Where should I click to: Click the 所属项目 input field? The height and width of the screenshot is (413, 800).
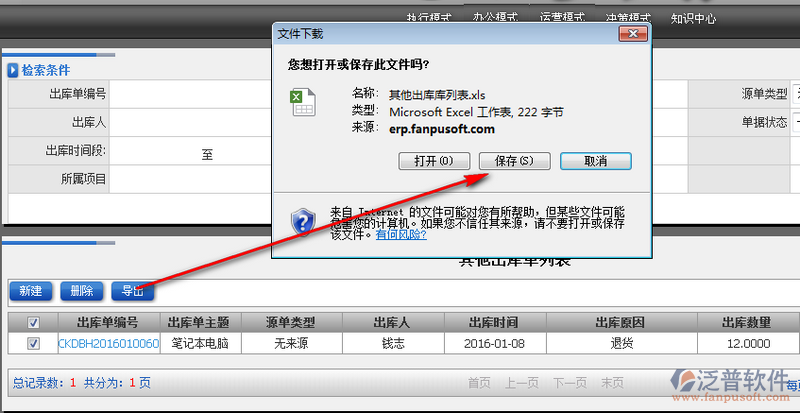tap(191, 179)
